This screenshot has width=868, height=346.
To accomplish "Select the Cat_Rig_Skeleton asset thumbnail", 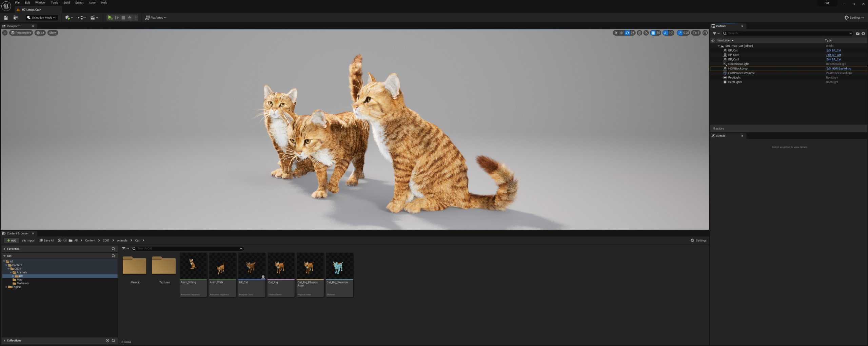I will [x=339, y=275].
